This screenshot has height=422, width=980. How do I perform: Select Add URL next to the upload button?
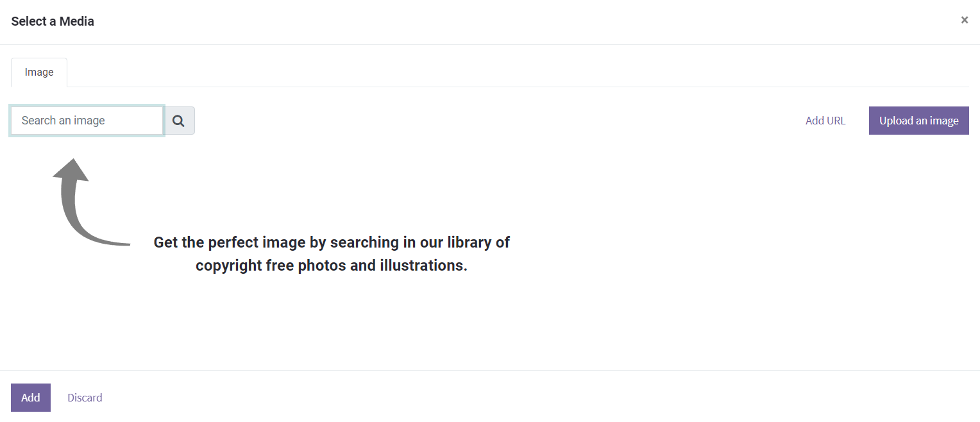pos(825,121)
